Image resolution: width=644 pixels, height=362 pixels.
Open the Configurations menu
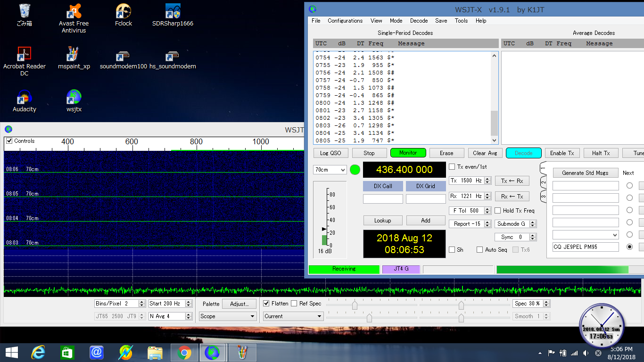tap(345, 21)
